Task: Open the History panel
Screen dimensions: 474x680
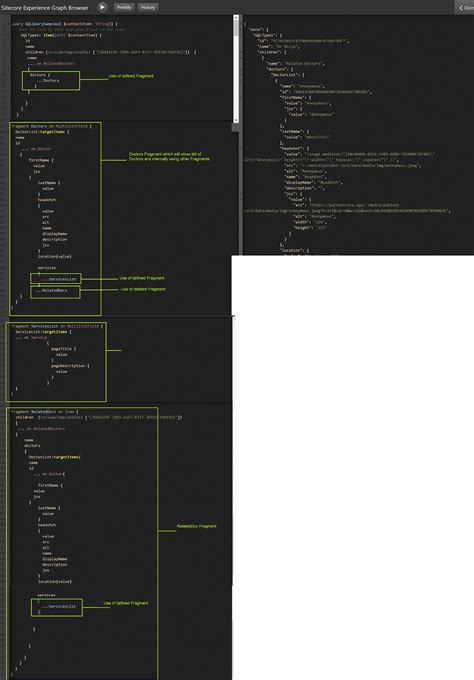Action: coord(148,7)
